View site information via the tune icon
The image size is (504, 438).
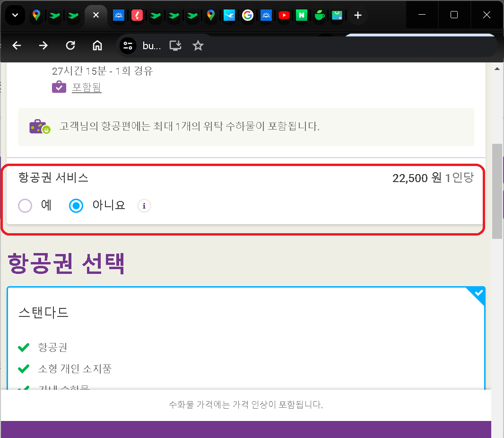click(x=128, y=46)
